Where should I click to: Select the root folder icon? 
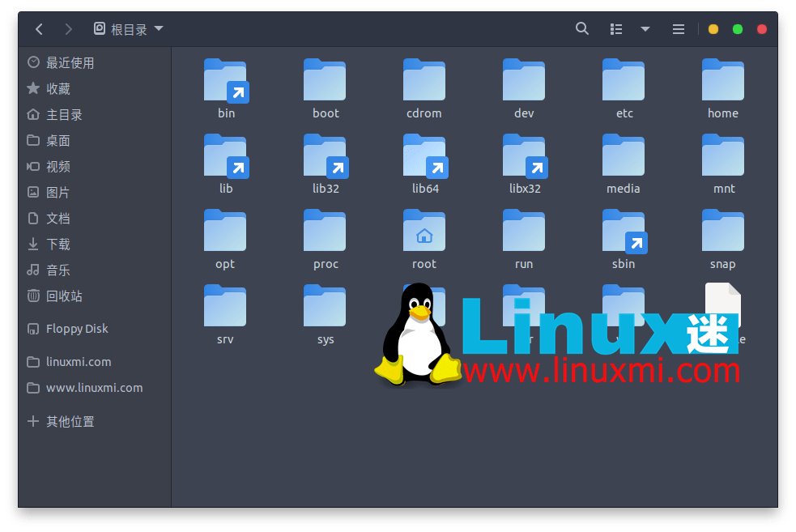[x=424, y=231]
